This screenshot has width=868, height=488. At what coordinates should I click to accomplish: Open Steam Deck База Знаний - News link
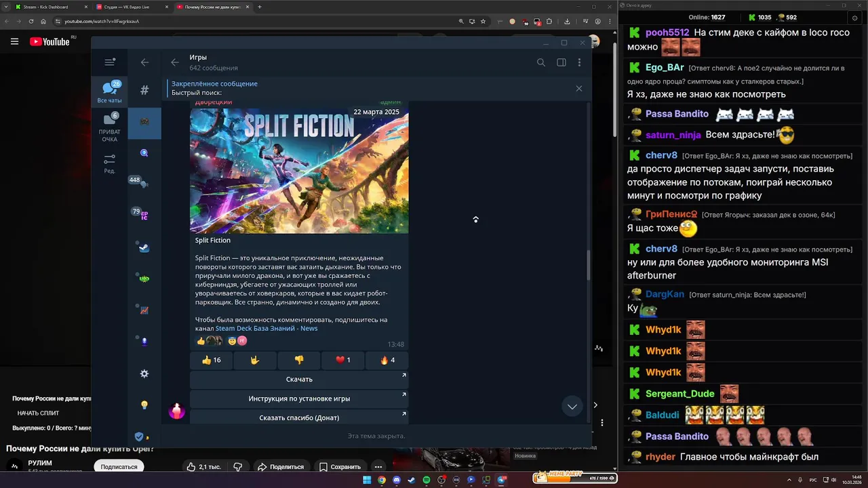[x=267, y=329]
